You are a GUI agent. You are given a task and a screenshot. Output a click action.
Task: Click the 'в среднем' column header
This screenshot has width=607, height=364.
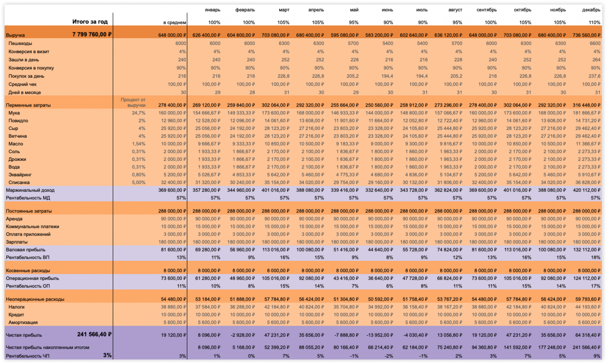[175, 23]
